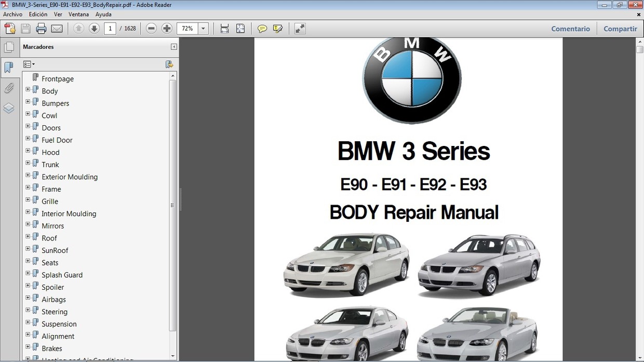Screen dimensions: 644x362
Task: Select the Page Thumbnails panel icon
Action: 9,47
